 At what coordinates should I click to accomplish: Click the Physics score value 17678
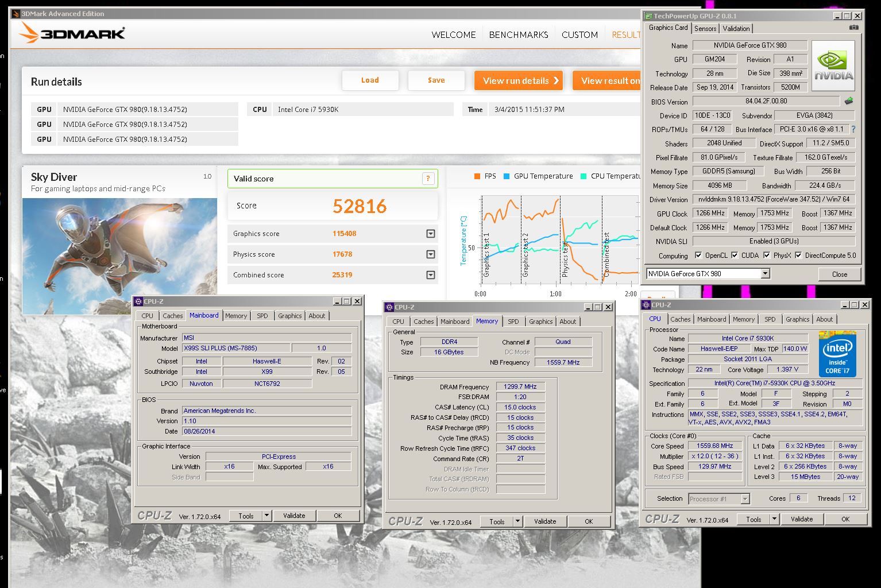pyautogui.click(x=342, y=254)
